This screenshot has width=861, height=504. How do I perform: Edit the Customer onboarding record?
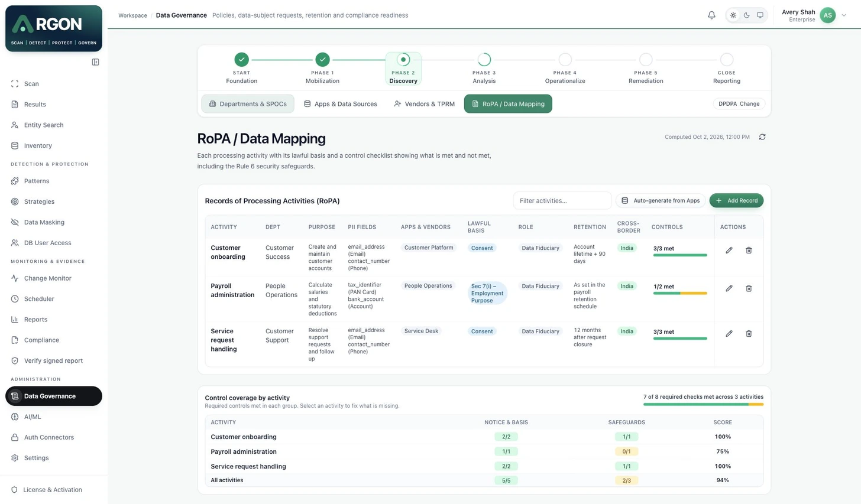tap(729, 251)
